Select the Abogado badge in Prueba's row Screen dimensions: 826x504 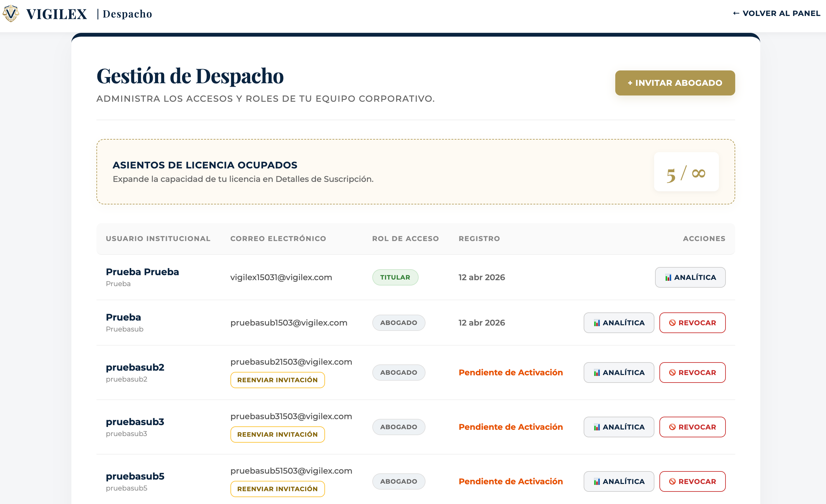coord(399,322)
